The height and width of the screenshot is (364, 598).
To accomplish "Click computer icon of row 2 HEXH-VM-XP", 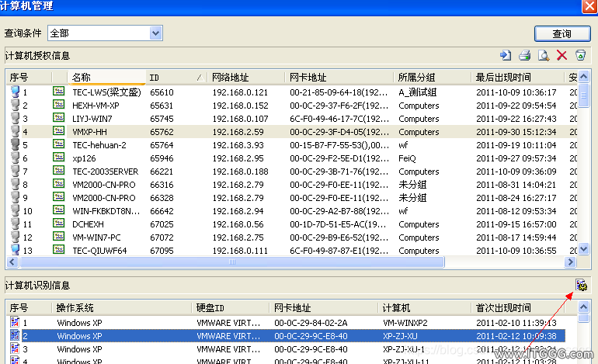I will coord(16,106).
